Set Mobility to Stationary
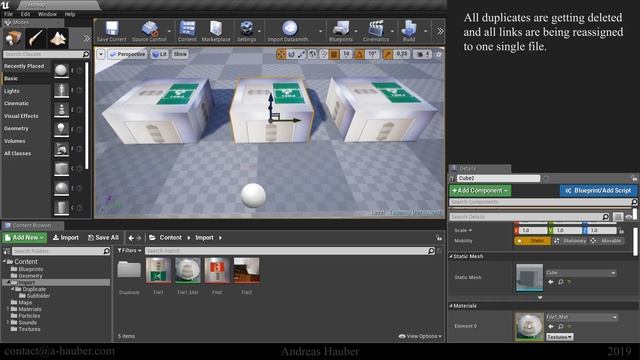Screen dimensions: 640x360 570,241
